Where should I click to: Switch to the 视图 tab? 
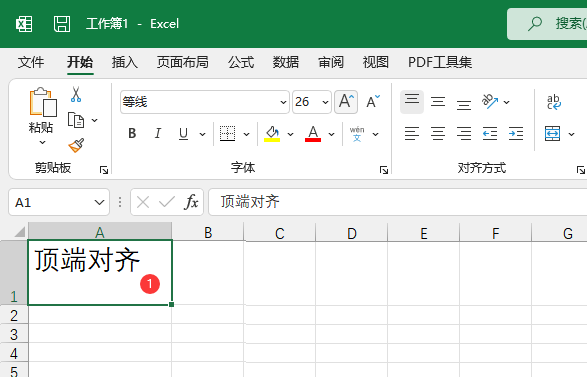point(375,62)
